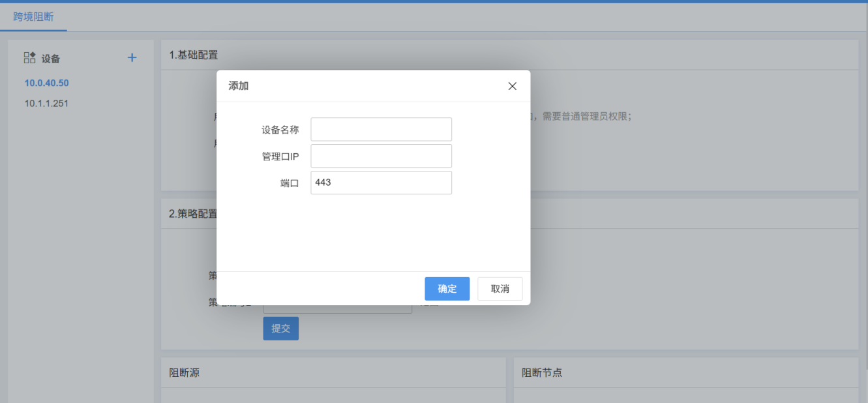The width and height of the screenshot is (868, 403).
Task: Click the plus icon to add device
Action: 132,58
